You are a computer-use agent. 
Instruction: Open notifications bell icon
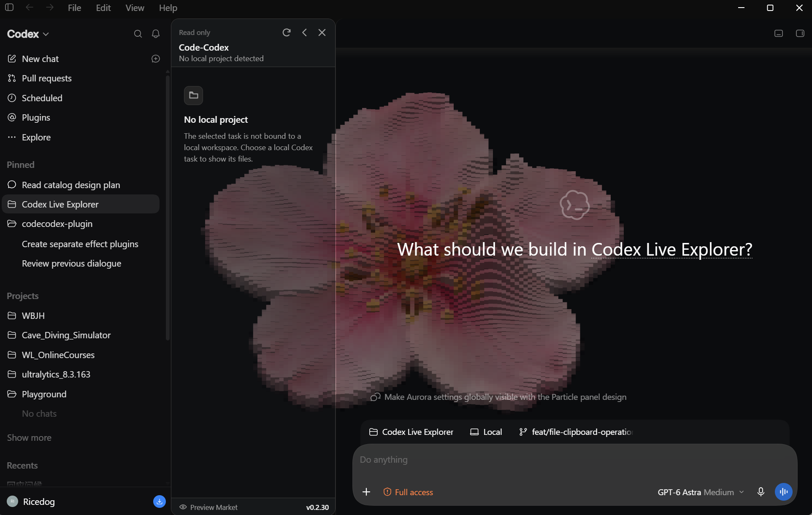pyautogui.click(x=156, y=34)
